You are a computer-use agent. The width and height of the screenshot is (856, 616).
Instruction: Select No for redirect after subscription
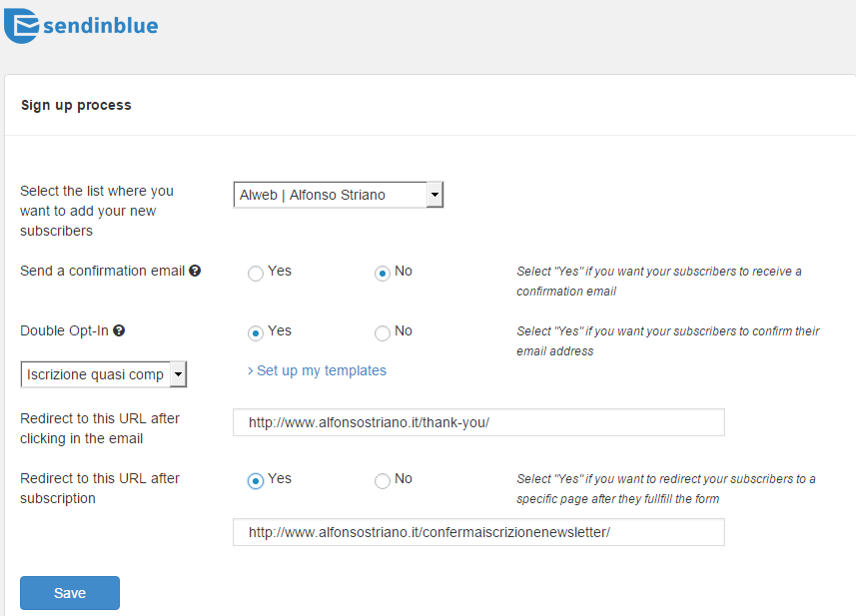(x=383, y=480)
